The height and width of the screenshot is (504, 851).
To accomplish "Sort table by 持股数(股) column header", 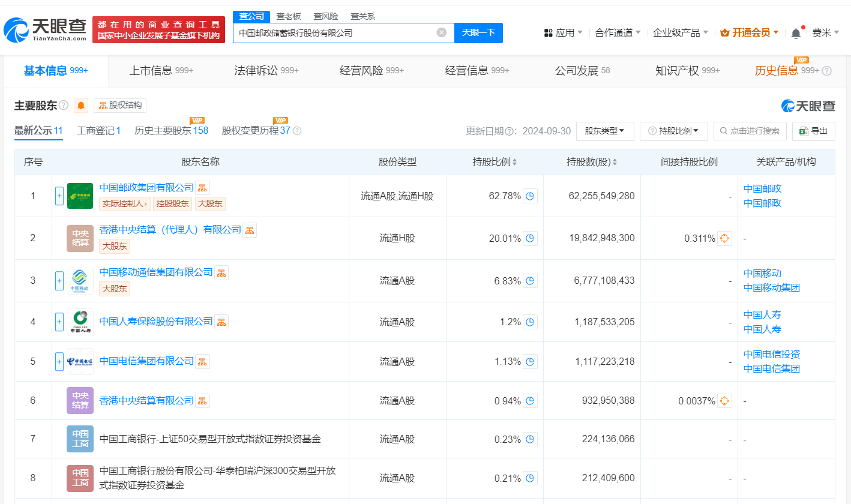I will pos(592,162).
